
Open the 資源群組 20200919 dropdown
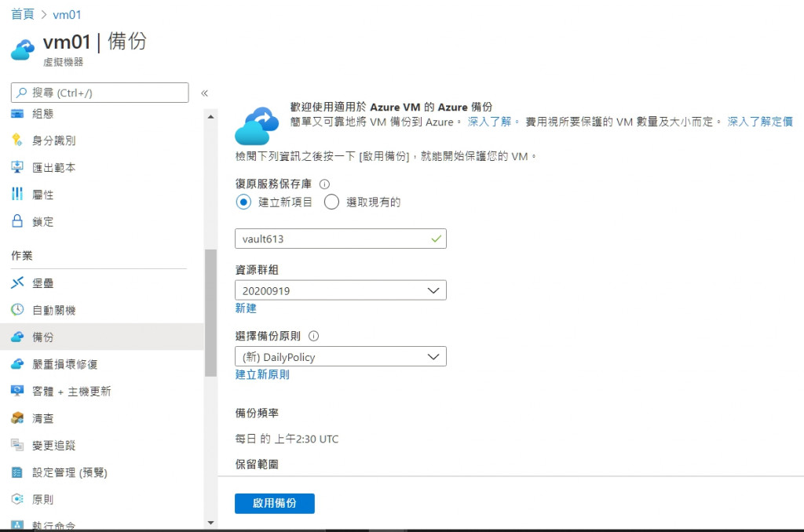click(341, 290)
